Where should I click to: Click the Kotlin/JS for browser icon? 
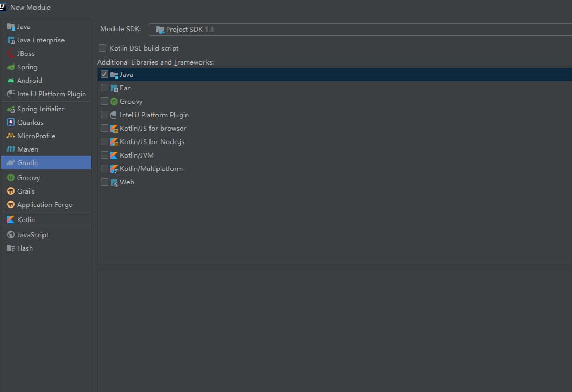tap(114, 129)
